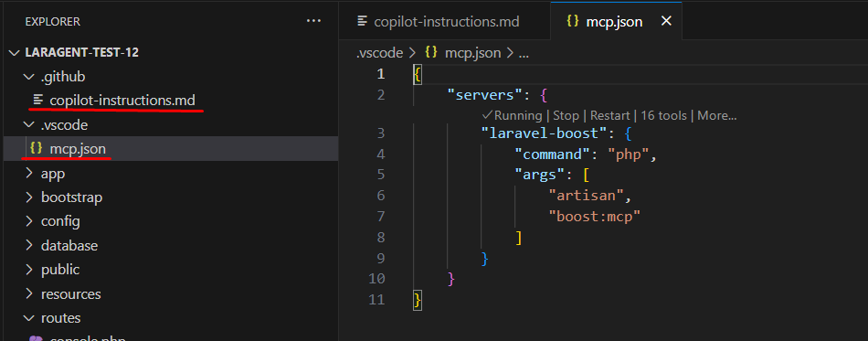Image resolution: width=868 pixels, height=341 pixels.
Task: Select mcp.json in the Explorer tree
Action: click(x=78, y=149)
